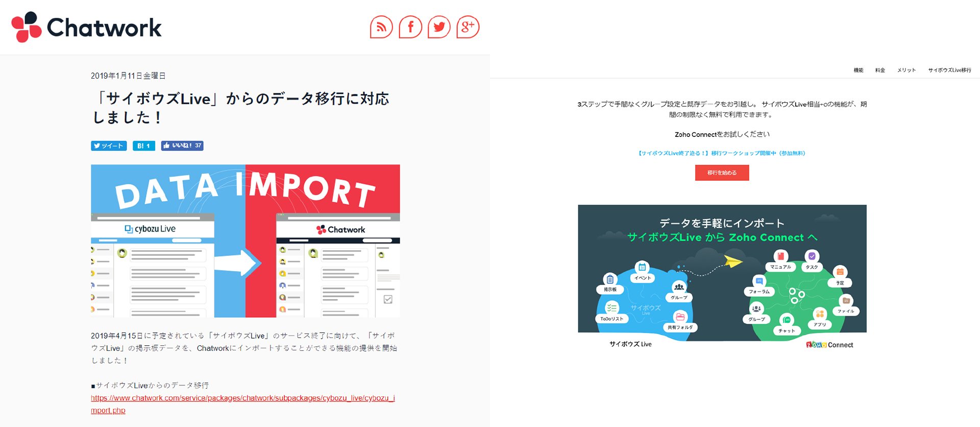980x427 pixels.
Task: Click the Chatwork logo in the header
Action: pyautogui.click(x=86, y=27)
